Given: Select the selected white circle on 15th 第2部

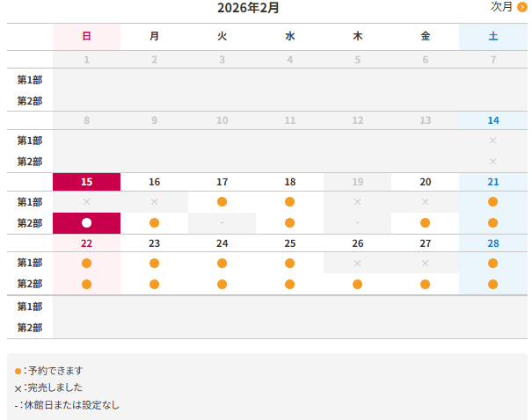Looking at the screenshot, I should click(x=86, y=222).
